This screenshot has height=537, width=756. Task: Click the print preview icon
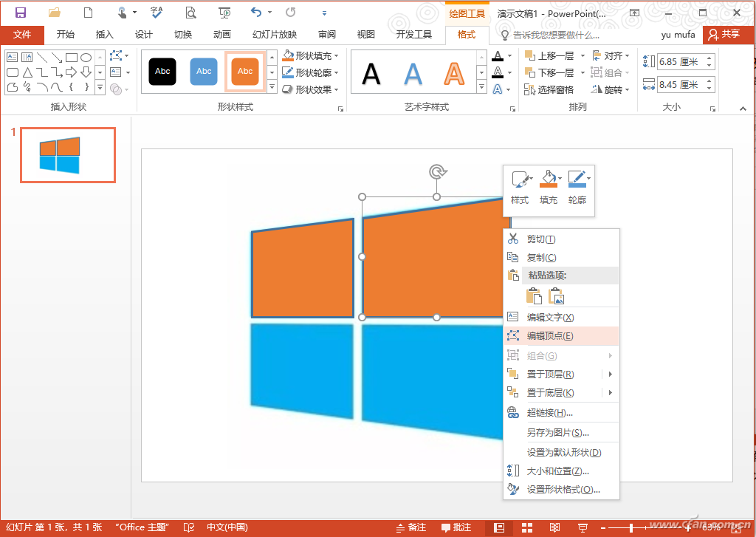[191, 13]
